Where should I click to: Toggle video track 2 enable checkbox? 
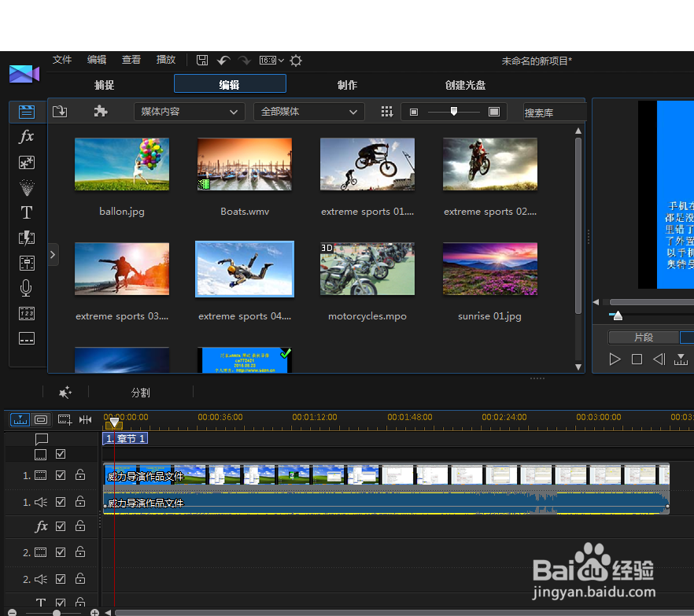tap(61, 552)
